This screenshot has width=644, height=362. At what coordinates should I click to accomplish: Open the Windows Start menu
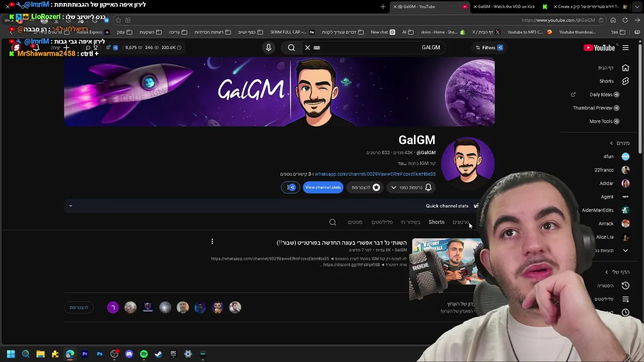coord(11,354)
